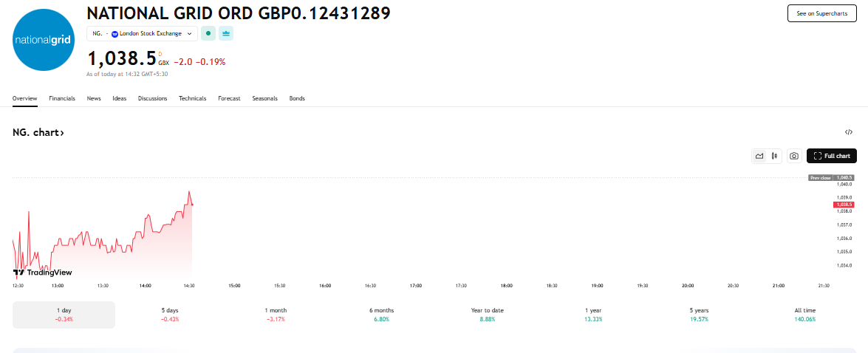Open the Technicals tab
Viewport: 868px width, 353px height.
click(193, 98)
